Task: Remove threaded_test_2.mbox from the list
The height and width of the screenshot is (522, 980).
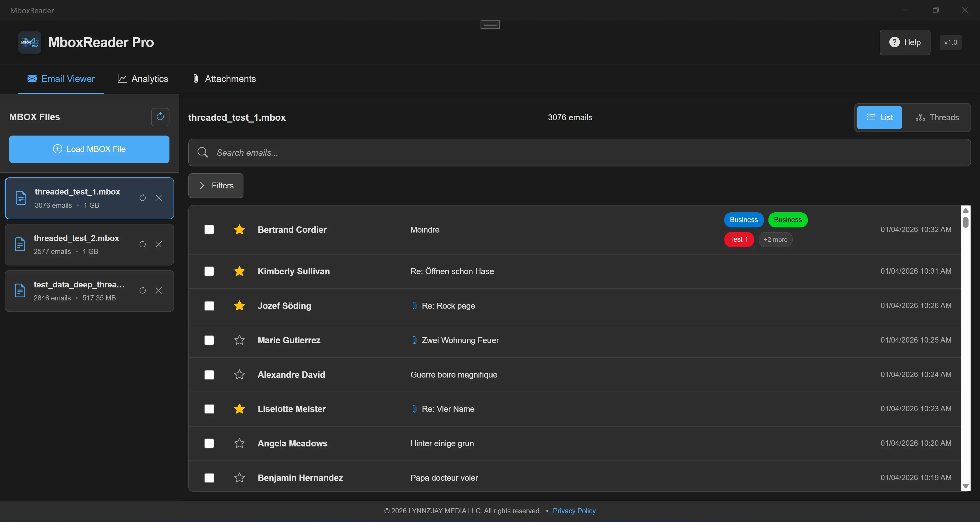Action: pyautogui.click(x=159, y=244)
